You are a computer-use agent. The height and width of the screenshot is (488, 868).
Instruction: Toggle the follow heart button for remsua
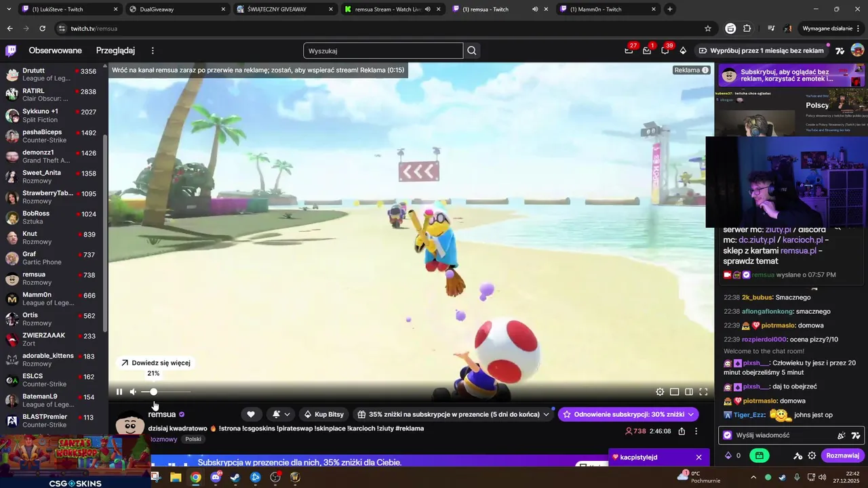click(x=251, y=414)
